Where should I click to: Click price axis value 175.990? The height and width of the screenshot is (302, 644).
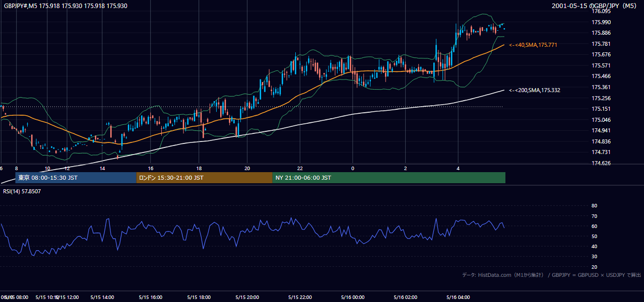tap(601, 22)
